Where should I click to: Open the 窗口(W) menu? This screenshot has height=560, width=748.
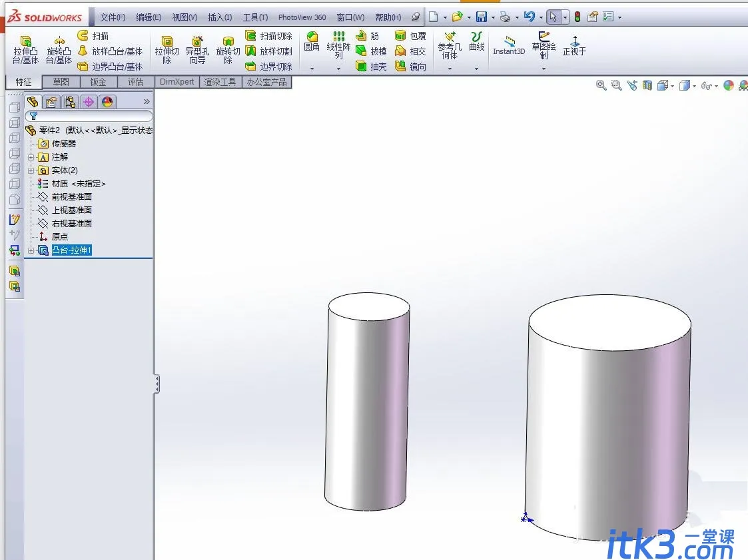[350, 17]
